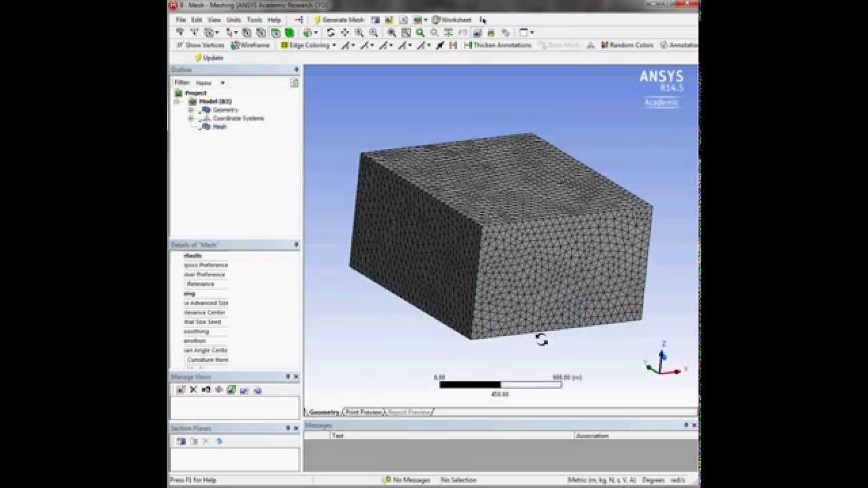The height and width of the screenshot is (488, 868).
Task: Click Zoom To Fit icon
Action: (x=391, y=33)
